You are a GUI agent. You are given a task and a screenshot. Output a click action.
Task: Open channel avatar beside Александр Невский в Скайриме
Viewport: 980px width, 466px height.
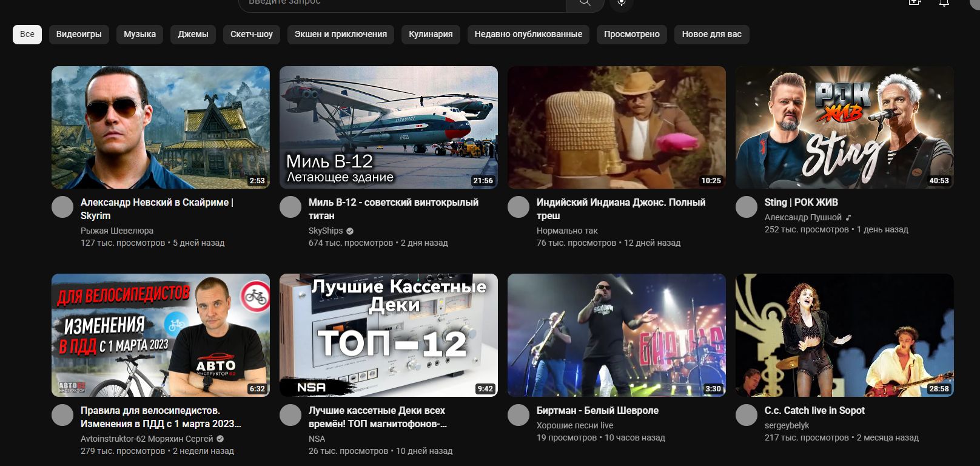62,206
